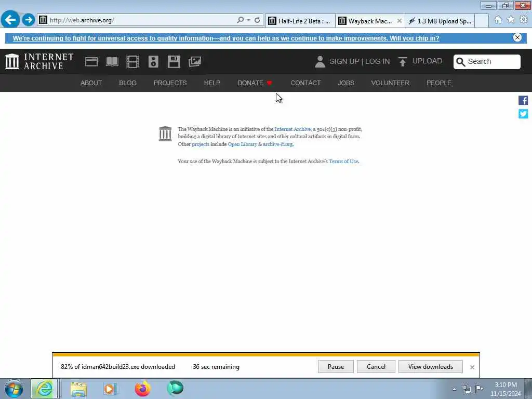Cancel the idman642build23.exe download
The width and height of the screenshot is (532, 399).
(x=376, y=367)
